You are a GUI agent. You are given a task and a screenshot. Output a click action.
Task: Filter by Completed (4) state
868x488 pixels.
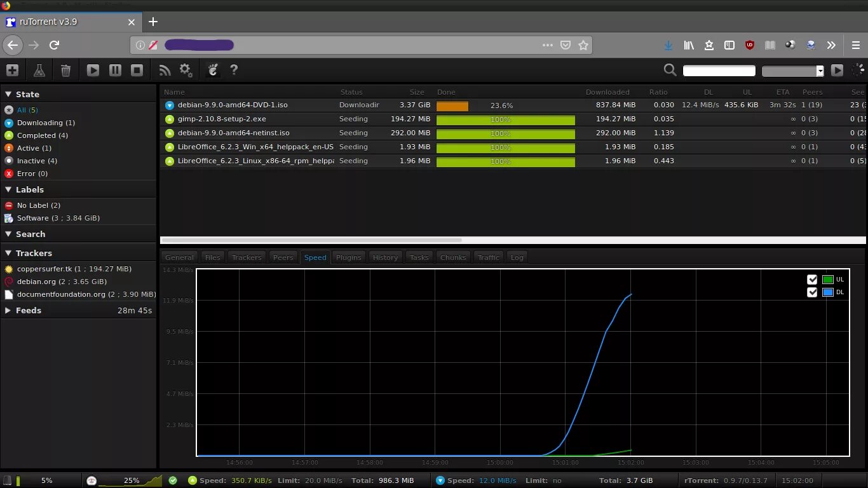click(x=78, y=135)
